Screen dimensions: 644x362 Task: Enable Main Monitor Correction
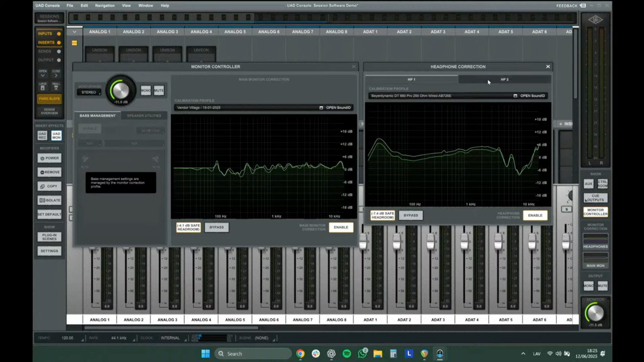341,227
